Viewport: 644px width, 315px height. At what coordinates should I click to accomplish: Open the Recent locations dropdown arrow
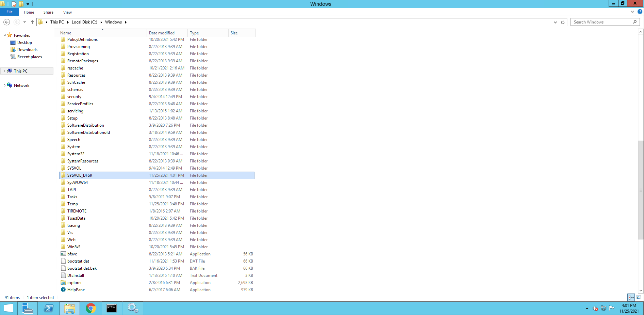tap(24, 22)
